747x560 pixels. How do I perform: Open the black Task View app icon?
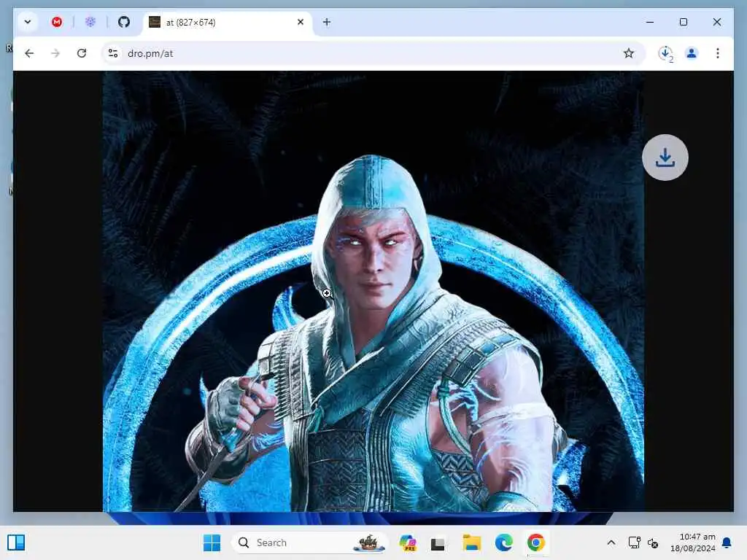(x=438, y=543)
